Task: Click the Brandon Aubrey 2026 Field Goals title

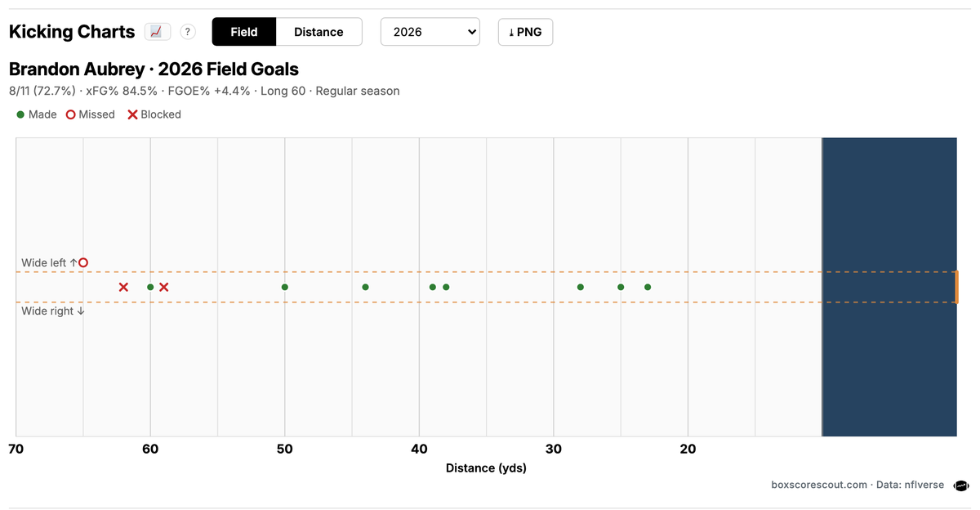Action: pyautogui.click(x=154, y=69)
